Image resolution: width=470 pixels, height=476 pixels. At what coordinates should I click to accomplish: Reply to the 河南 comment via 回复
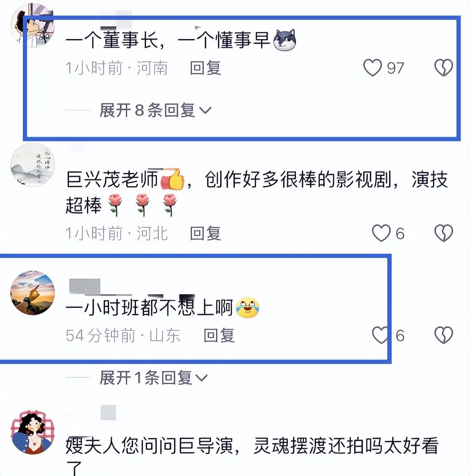[x=205, y=68]
